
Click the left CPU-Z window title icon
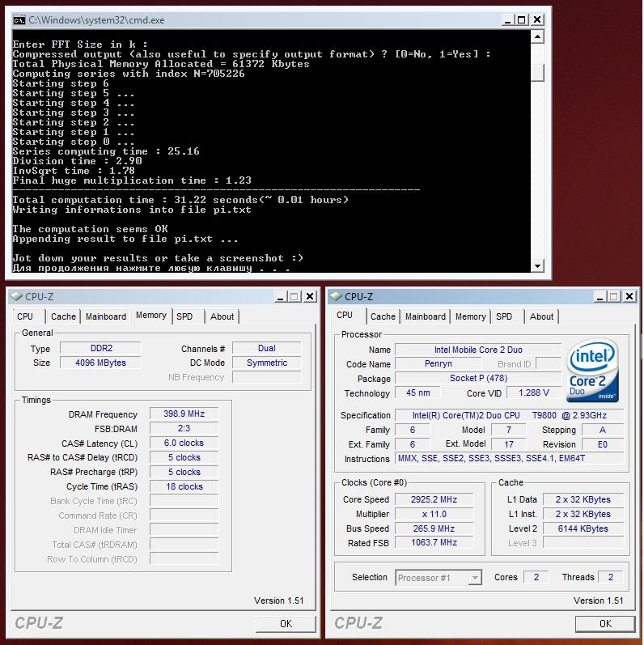pos(16,296)
